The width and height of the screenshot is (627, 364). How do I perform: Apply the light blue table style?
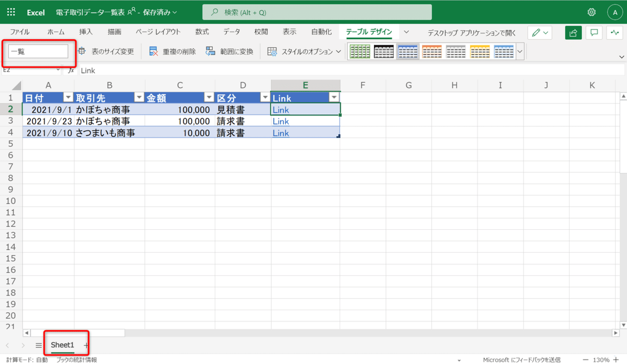pos(504,51)
